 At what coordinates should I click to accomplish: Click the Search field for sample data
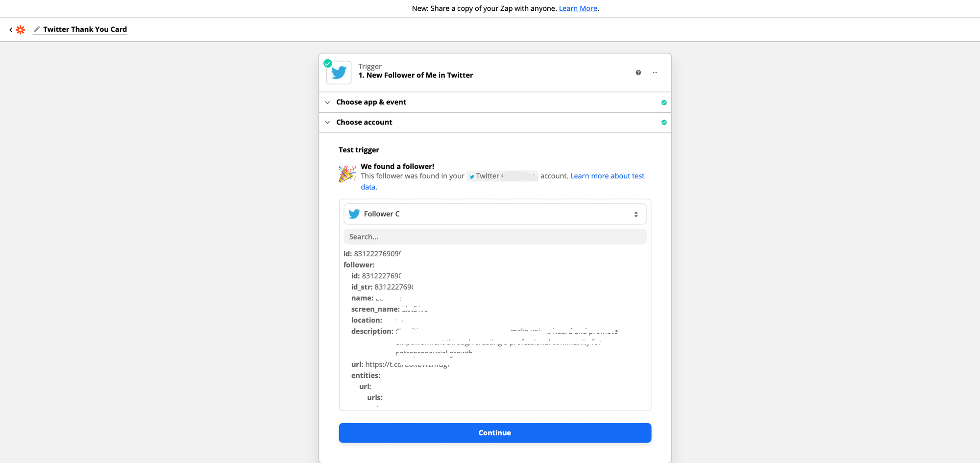(x=495, y=237)
